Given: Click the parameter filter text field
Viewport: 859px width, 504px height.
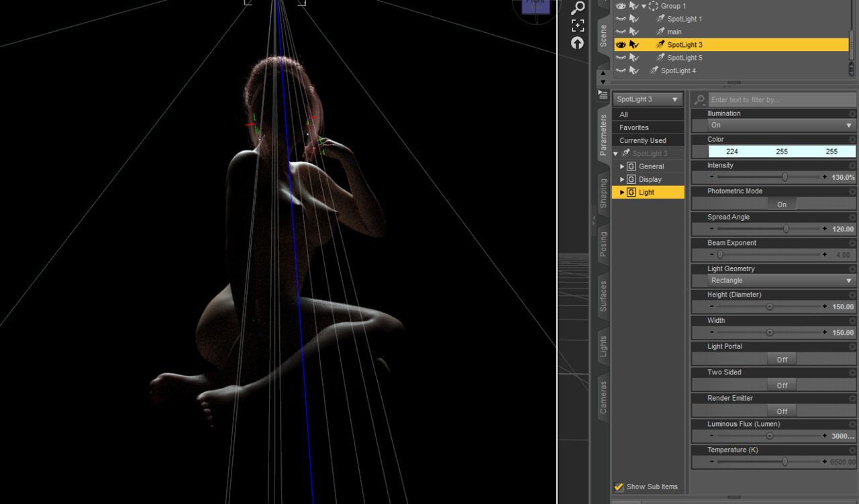Looking at the screenshot, I should [782, 99].
